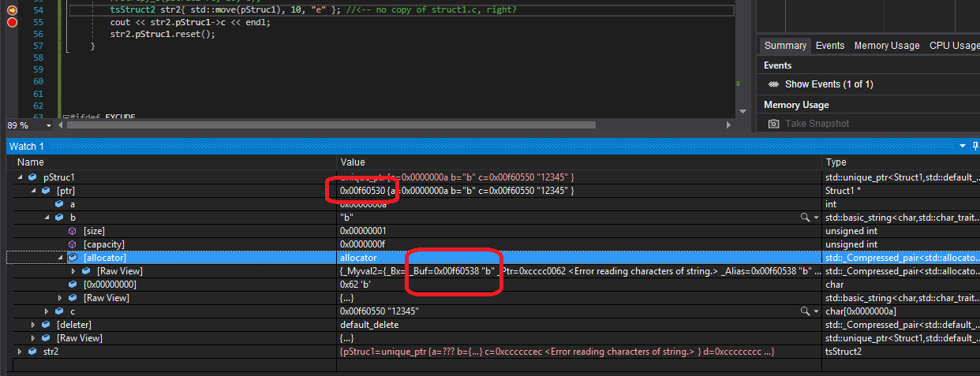Viewport: 980px width, 376px height.
Task: Open the text visualizer magnifier for variable b
Action: [805, 218]
